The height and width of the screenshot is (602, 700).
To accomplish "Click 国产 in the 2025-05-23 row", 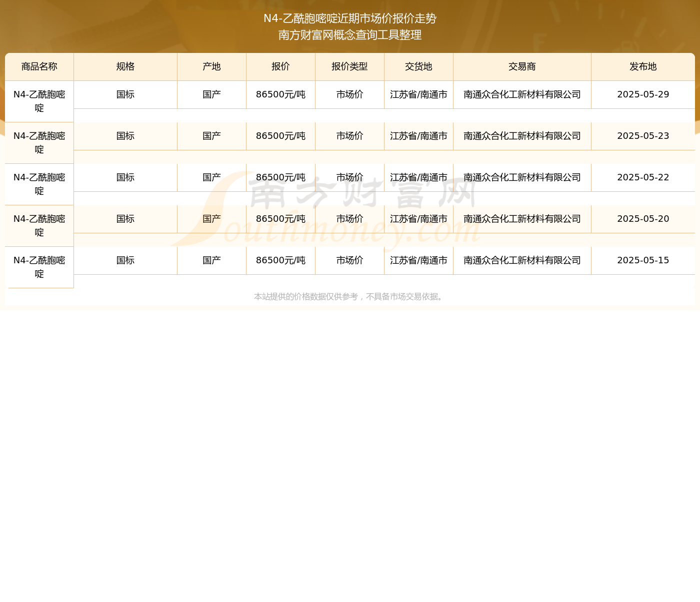I will 212,136.
